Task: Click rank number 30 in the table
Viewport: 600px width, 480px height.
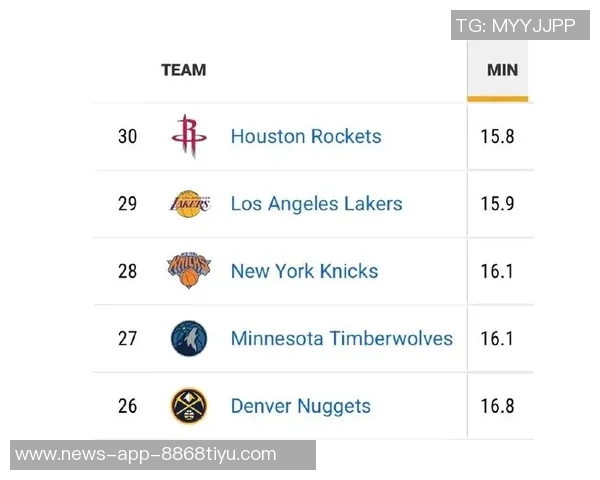Action: (127, 136)
